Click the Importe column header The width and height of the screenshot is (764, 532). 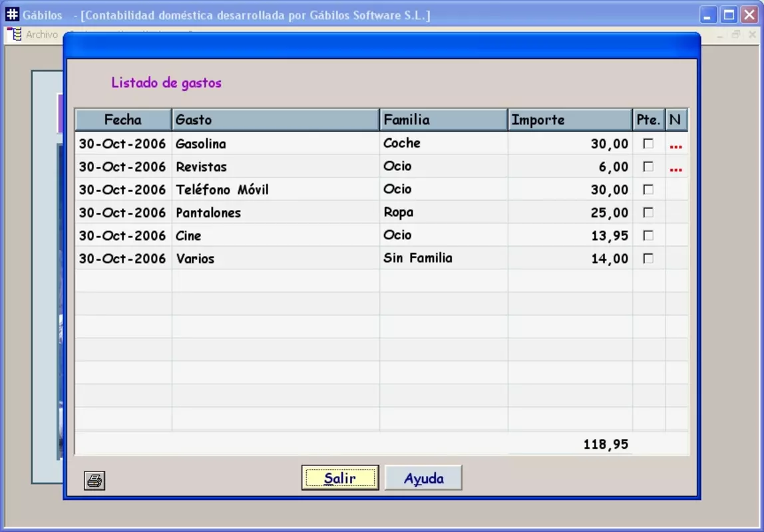click(x=570, y=120)
